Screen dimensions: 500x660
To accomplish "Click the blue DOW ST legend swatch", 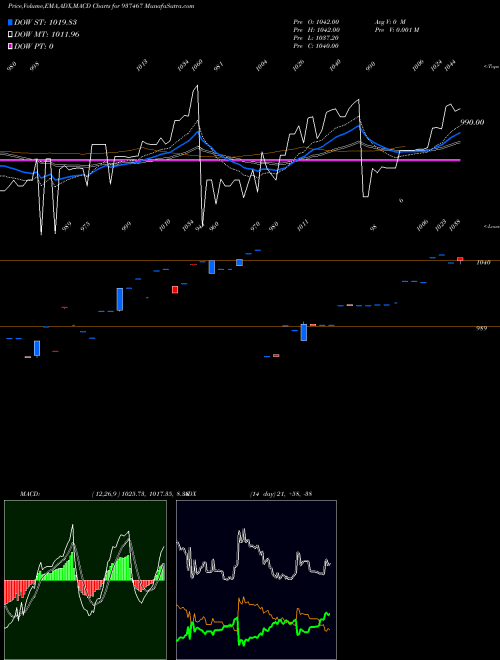I will click(11, 22).
